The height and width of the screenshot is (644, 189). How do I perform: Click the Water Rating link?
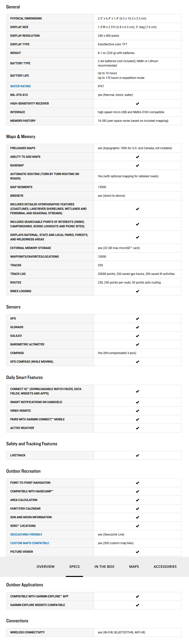click(x=20, y=86)
